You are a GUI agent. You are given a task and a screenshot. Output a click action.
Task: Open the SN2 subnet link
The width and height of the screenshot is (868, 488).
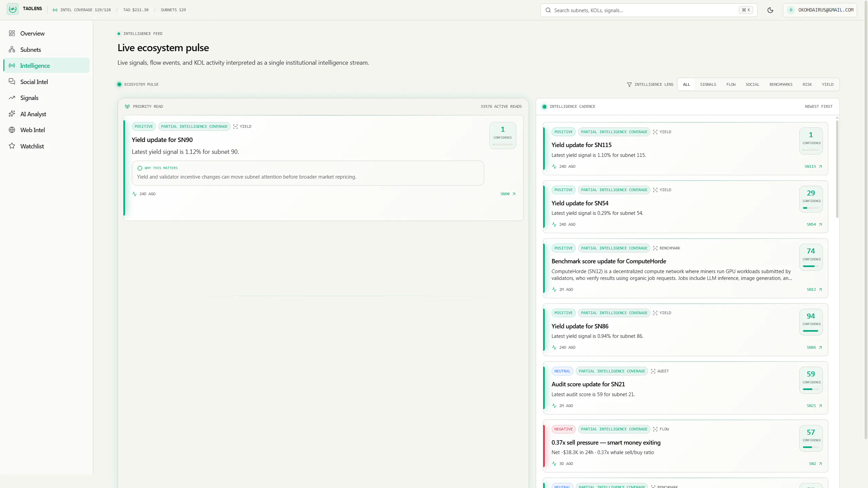pos(815,464)
